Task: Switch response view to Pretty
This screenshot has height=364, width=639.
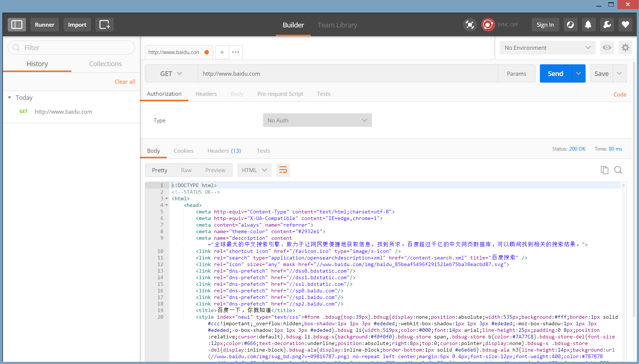Action: pos(159,170)
